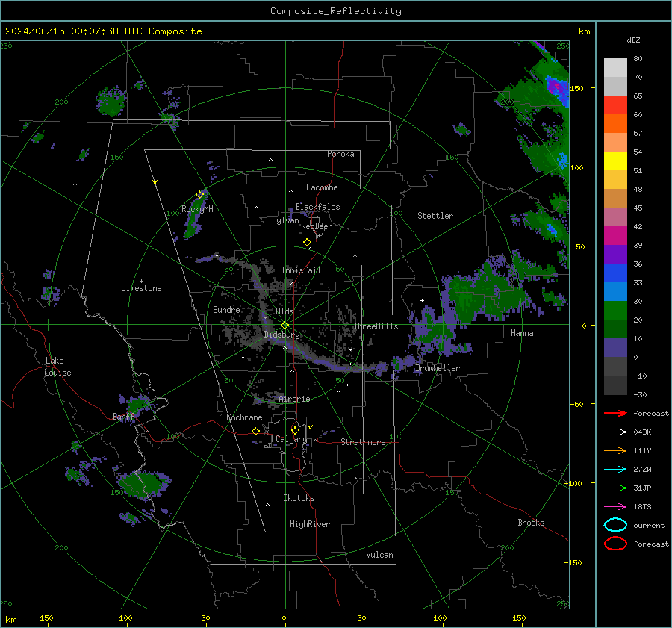Click the yellow diamond marker below Cochrane
This screenshot has height=628, width=672.
coord(256,432)
